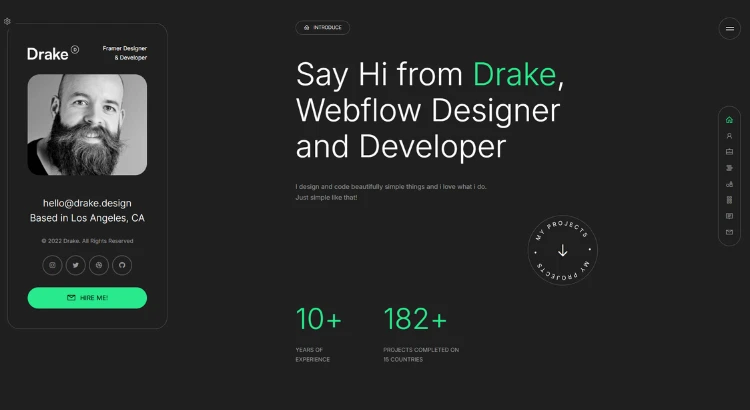Viewport: 750px width, 410px height.
Task: Click the bearded man profile photo
Action: tap(87, 125)
